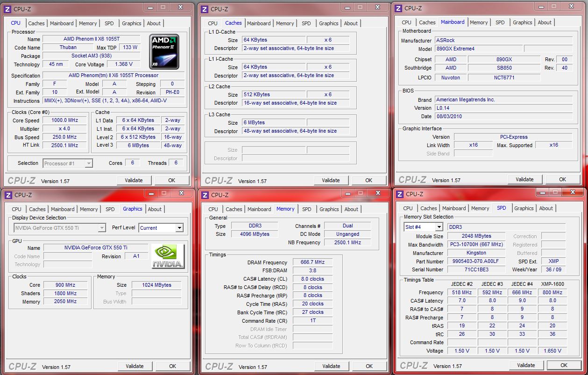This screenshot has height=375, width=588.
Task: Click the CPU-Z title icon of the Memory window
Action: pyautogui.click(x=204, y=195)
